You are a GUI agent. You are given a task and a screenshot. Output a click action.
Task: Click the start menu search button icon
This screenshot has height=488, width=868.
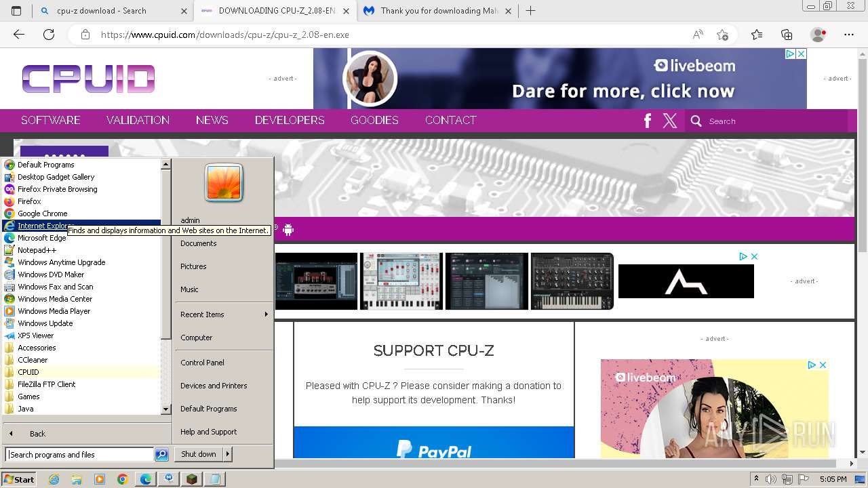[x=161, y=455]
